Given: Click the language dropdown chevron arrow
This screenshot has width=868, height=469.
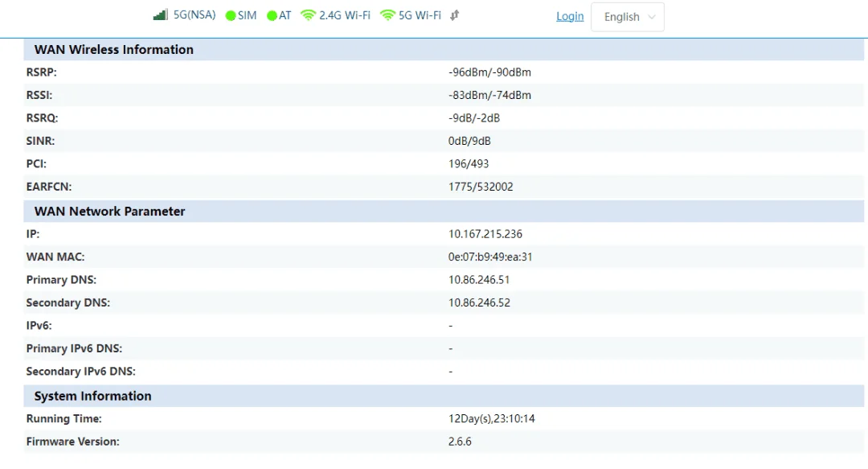Looking at the screenshot, I should click(652, 17).
